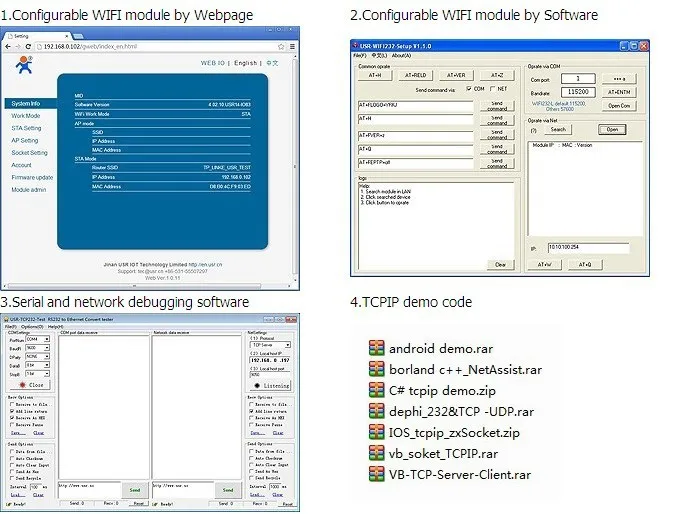The width and height of the screenshot is (699, 514).
Task: Click the vb_soket_TCPIP.rar archive icon
Action: point(376,453)
